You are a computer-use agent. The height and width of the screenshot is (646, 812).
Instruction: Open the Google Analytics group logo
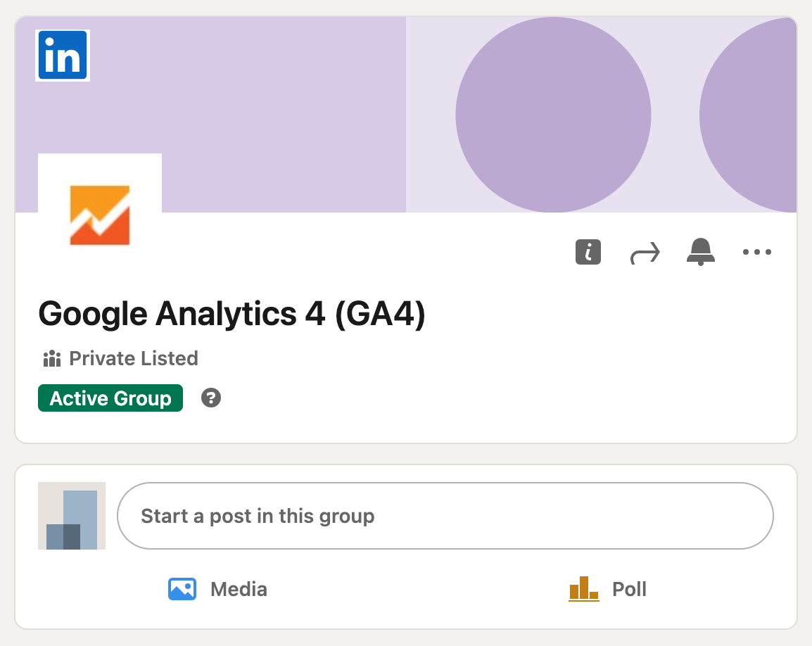tap(100, 215)
